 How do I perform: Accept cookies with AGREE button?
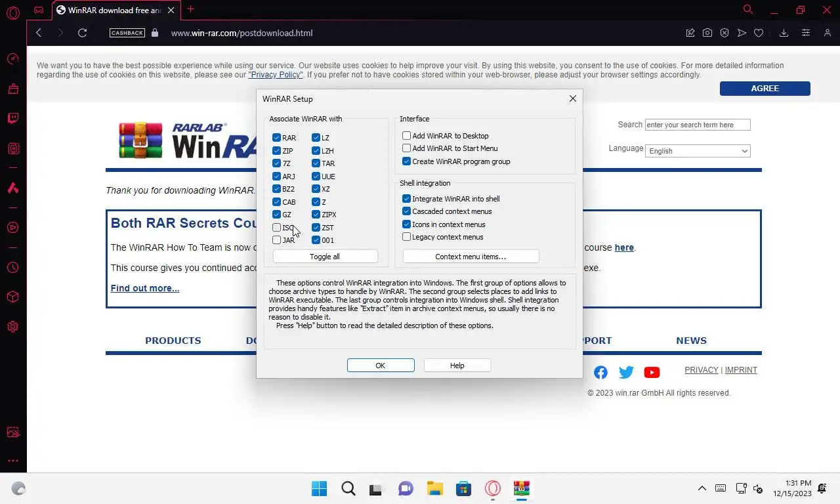(765, 89)
